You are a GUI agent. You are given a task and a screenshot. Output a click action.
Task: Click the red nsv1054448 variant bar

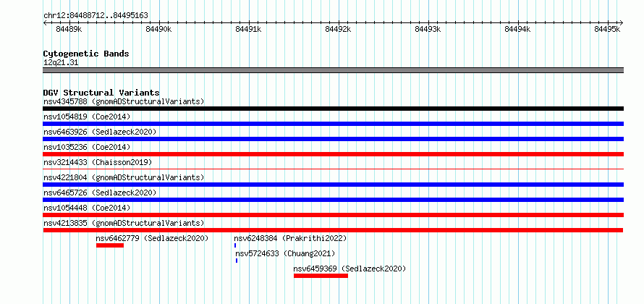[333, 215]
